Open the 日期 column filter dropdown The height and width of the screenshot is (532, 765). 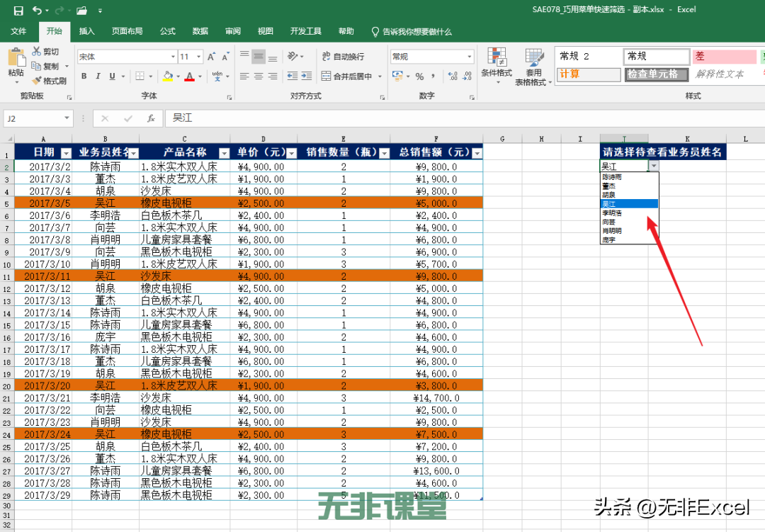click(x=66, y=153)
